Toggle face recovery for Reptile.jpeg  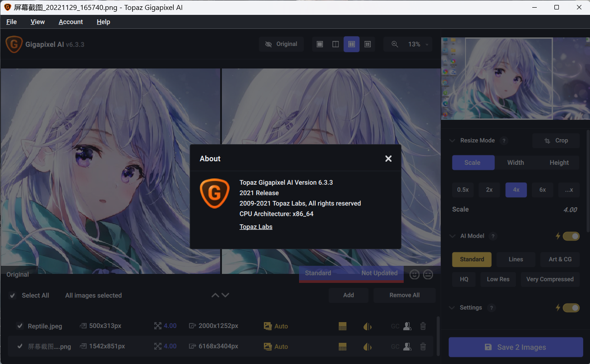tap(407, 326)
